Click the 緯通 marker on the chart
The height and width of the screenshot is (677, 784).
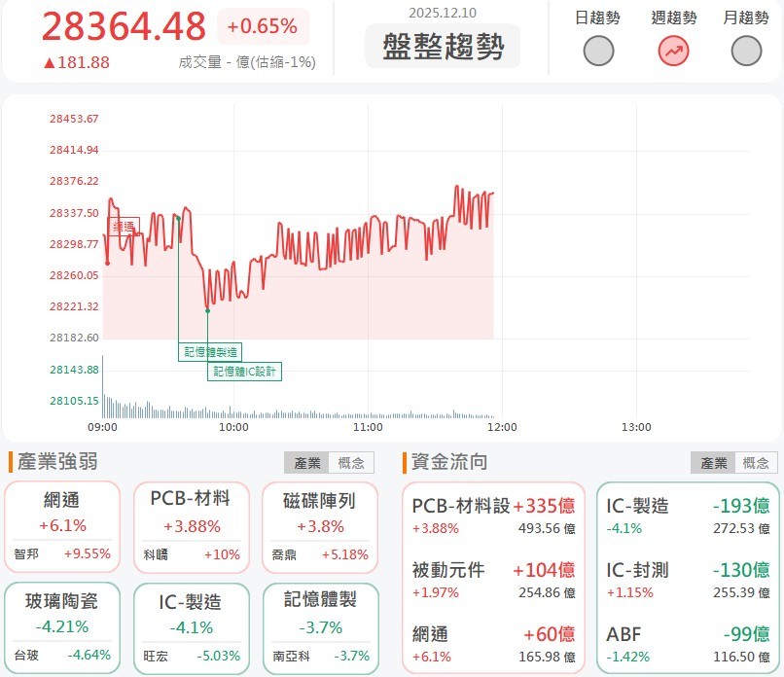(x=124, y=226)
